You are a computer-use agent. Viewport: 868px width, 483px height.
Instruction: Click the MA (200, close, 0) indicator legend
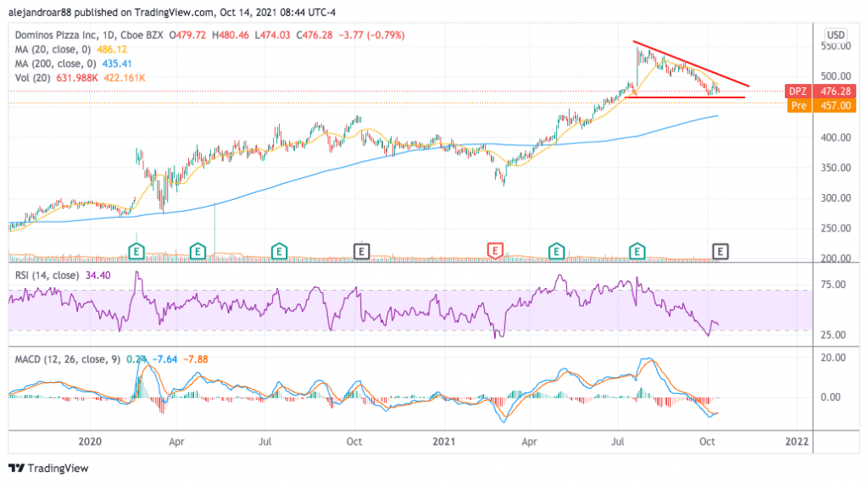[55, 64]
